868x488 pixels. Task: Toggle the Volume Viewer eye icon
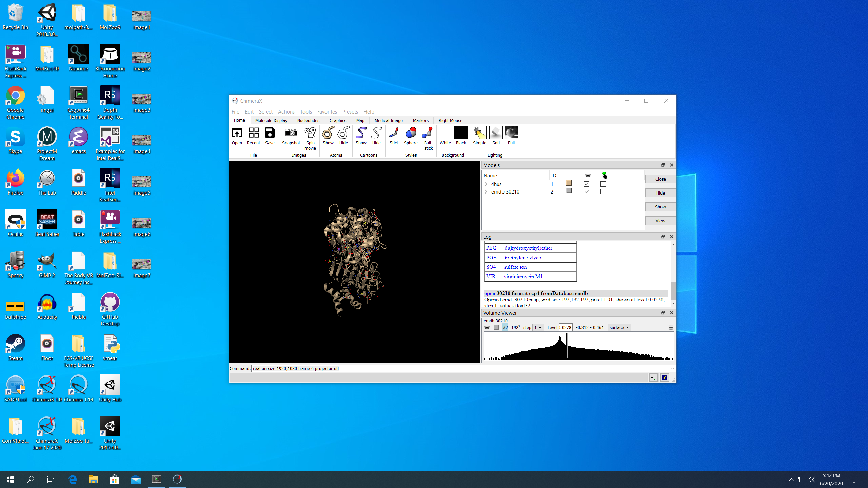click(487, 327)
